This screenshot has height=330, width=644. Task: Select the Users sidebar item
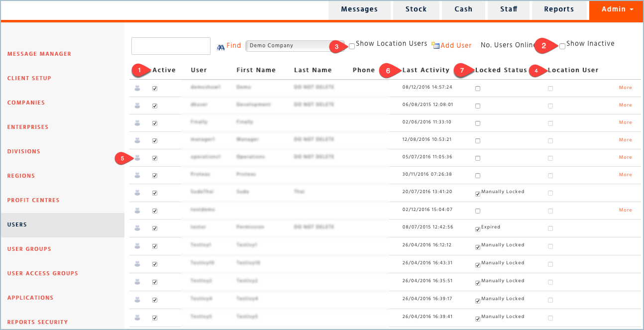[62, 225]
